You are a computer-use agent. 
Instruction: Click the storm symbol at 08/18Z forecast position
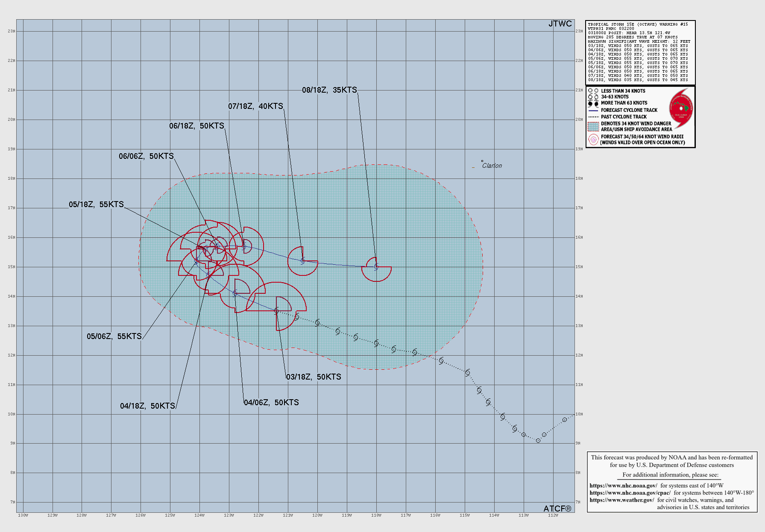(x=376, y=267)
